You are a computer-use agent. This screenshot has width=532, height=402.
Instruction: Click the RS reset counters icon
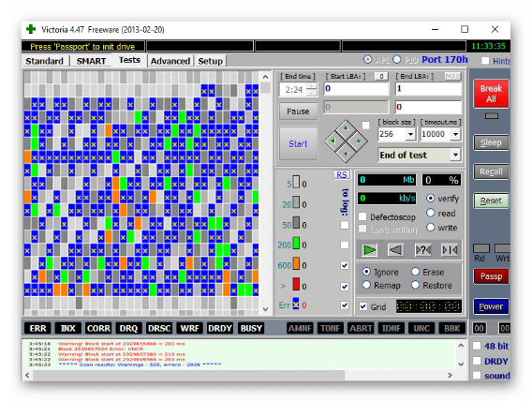click(x=341, y=174)
